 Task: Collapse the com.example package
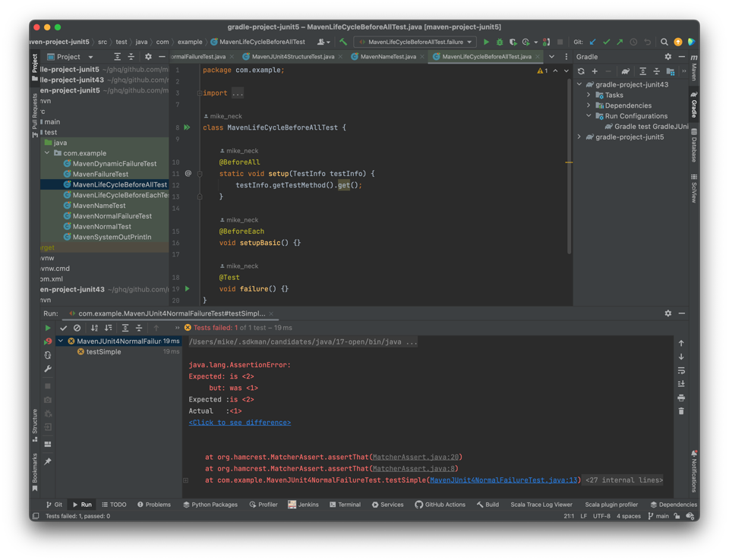(x=47, y=153)
